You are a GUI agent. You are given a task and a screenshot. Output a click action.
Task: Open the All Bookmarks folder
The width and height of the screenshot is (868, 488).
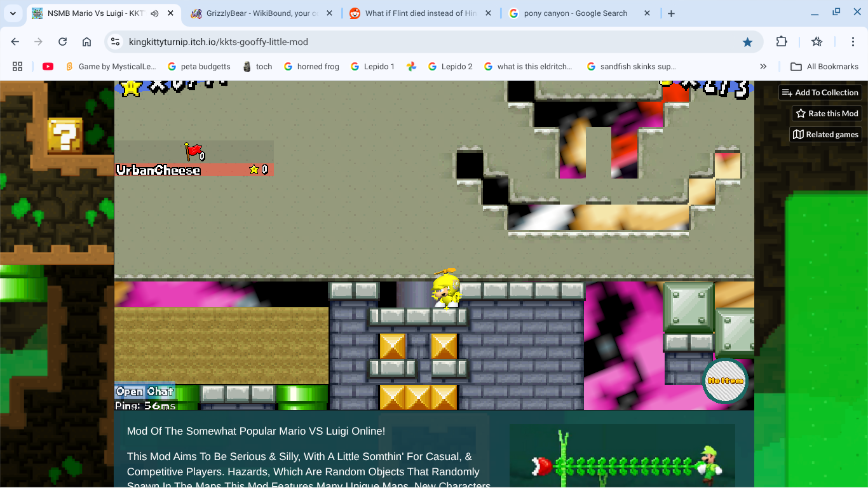click(824, 66)
